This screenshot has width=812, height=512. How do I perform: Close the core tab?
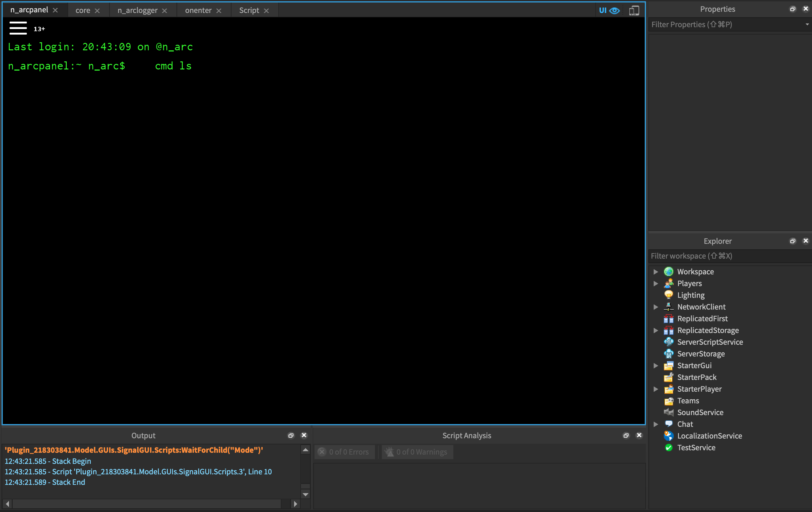97,11
